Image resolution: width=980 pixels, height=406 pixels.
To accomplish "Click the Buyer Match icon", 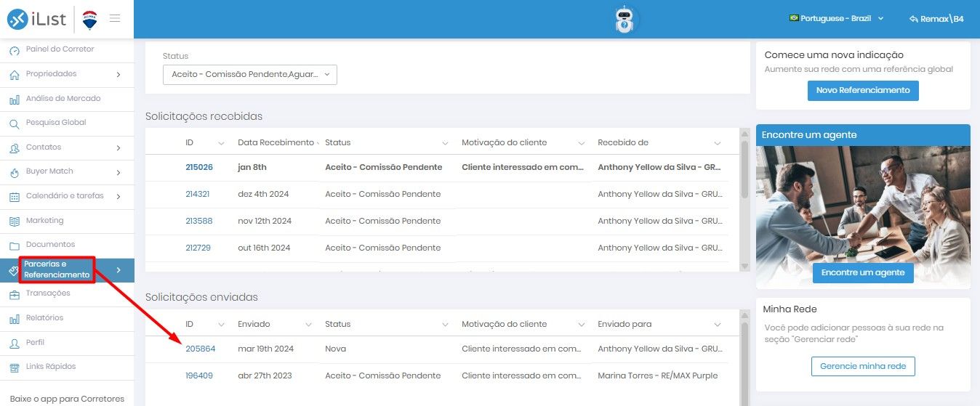I will [15, 172].
